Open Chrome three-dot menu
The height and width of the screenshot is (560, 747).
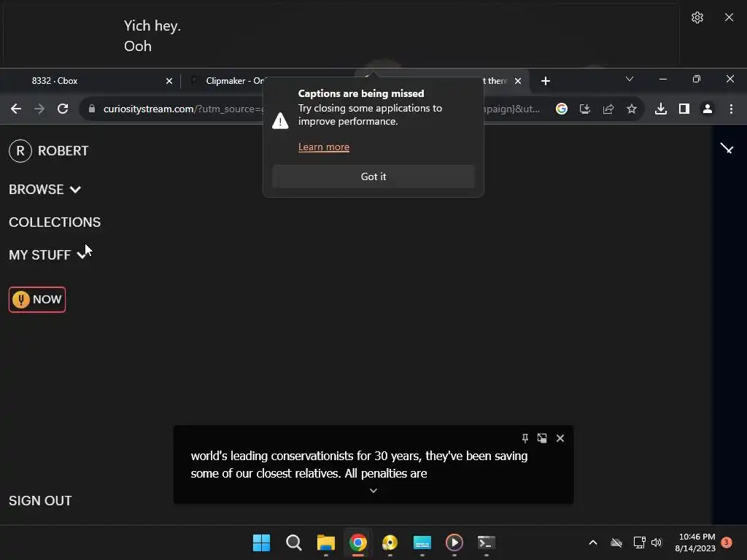pos(731,109)
